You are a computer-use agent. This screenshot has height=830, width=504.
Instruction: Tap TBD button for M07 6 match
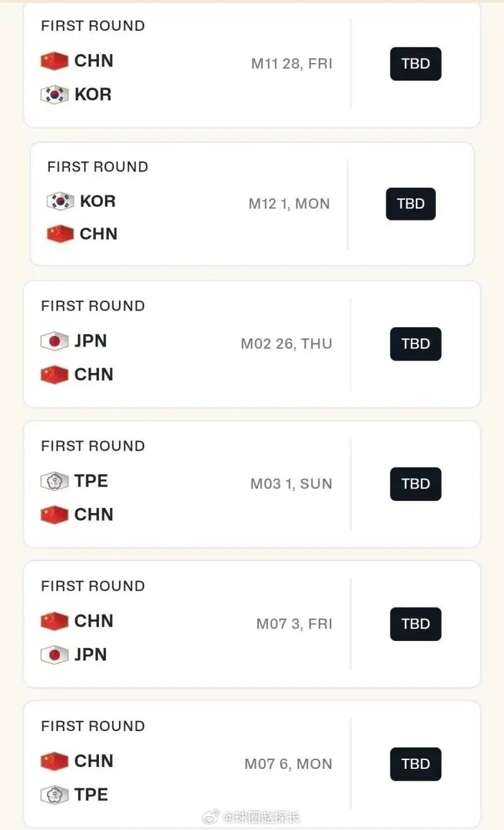pyautogui.click(x=416, y=764)
